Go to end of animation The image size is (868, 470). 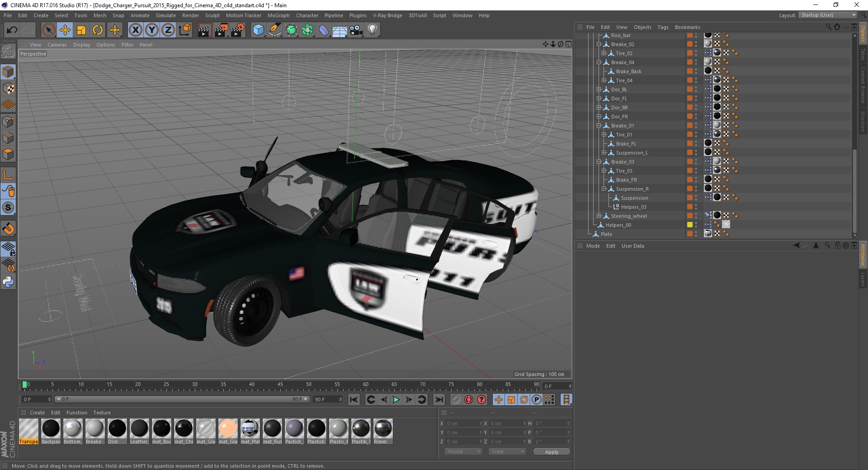[439, 399]
